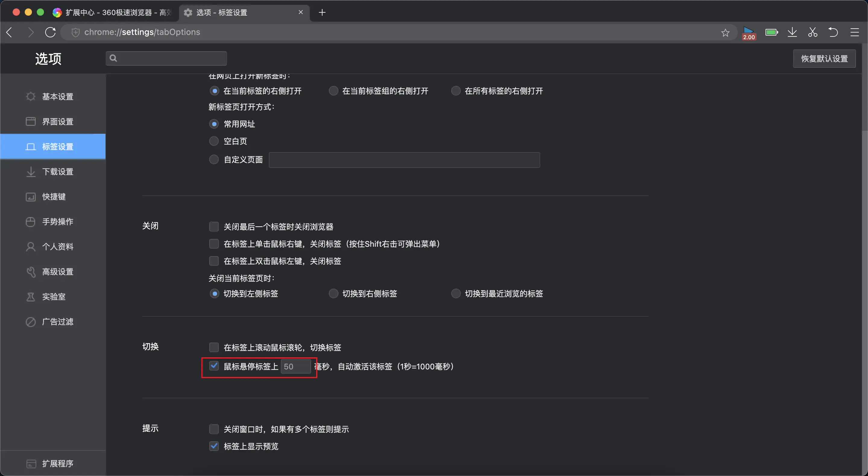Click the undo closed tab icon
Screen dimensions: 868x476
833,32
